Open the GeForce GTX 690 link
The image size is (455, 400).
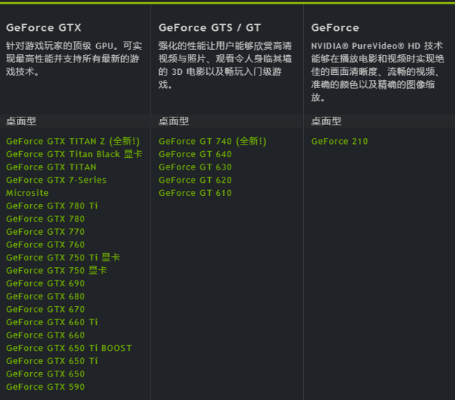point(45,283)
